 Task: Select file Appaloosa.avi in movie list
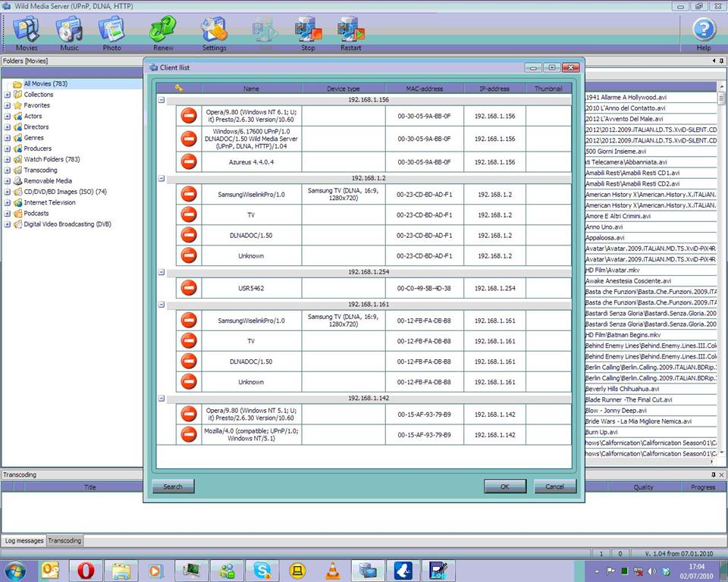(x=605, y=238)
